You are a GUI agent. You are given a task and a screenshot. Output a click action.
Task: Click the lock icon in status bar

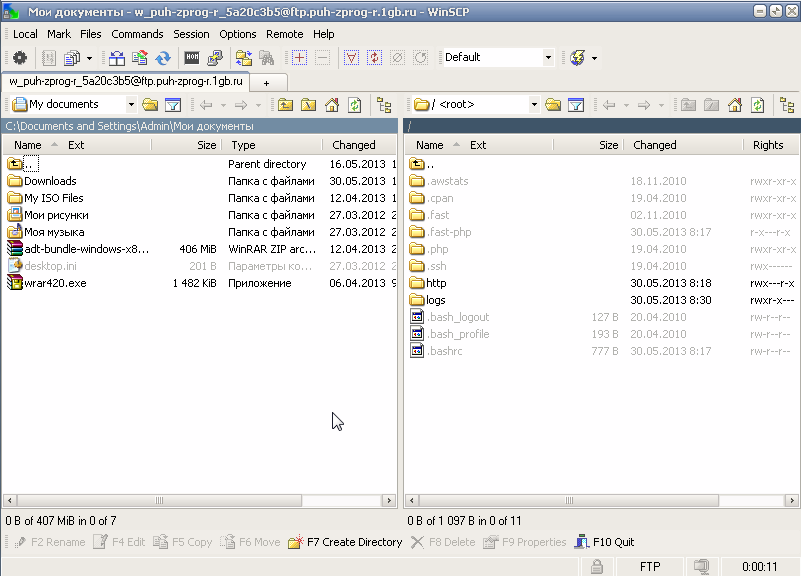(x=597, y=566)
